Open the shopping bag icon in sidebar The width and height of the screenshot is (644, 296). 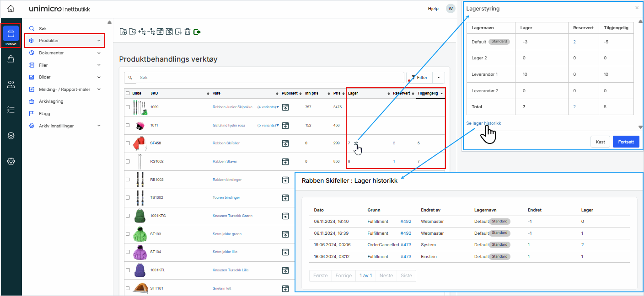click(x=11, y=59)
